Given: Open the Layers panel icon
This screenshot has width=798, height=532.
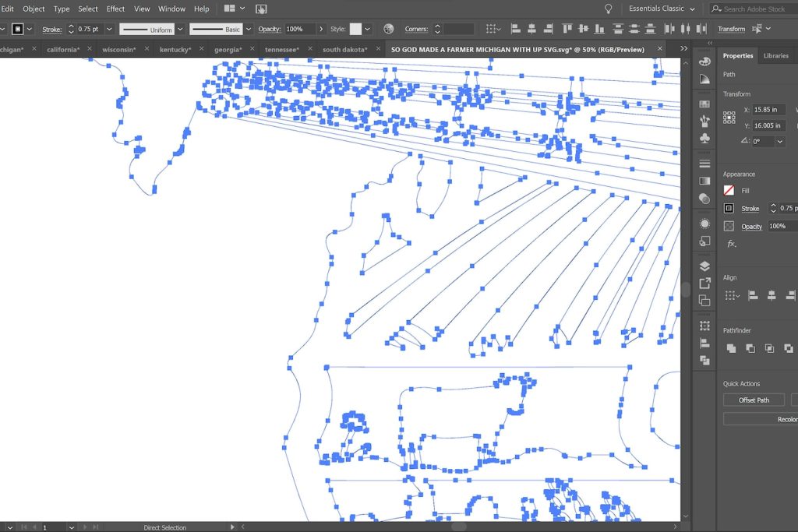Looking at the screenshot, I should pyautogui.click(x=704, y=266).
